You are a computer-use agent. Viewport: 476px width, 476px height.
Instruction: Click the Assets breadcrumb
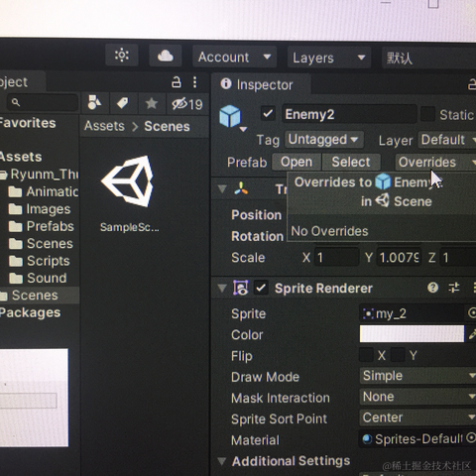point(104,126)
